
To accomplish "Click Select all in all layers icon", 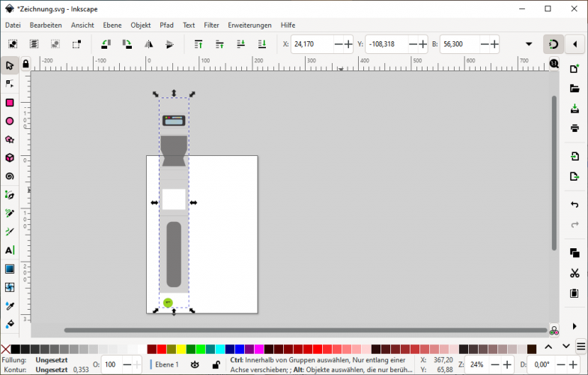I will pos(34,44).
